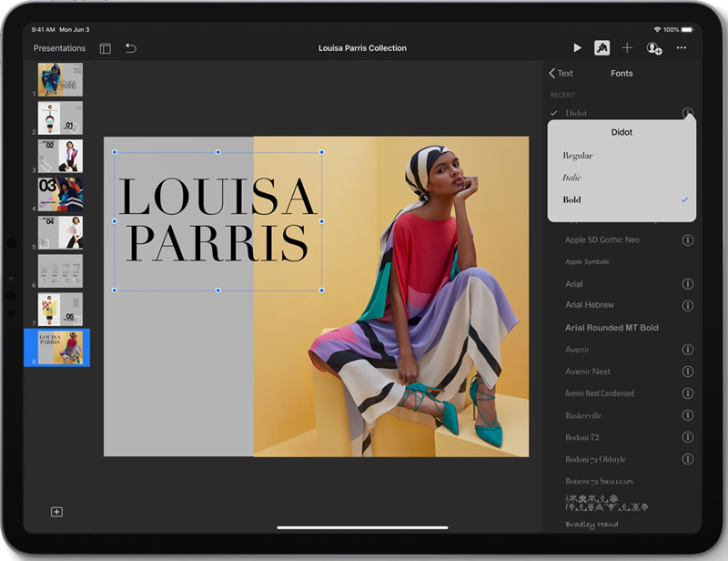Switch to the Fonts tab
The height and width of the screenshot is (561, 728).
(x=622, y=73)
